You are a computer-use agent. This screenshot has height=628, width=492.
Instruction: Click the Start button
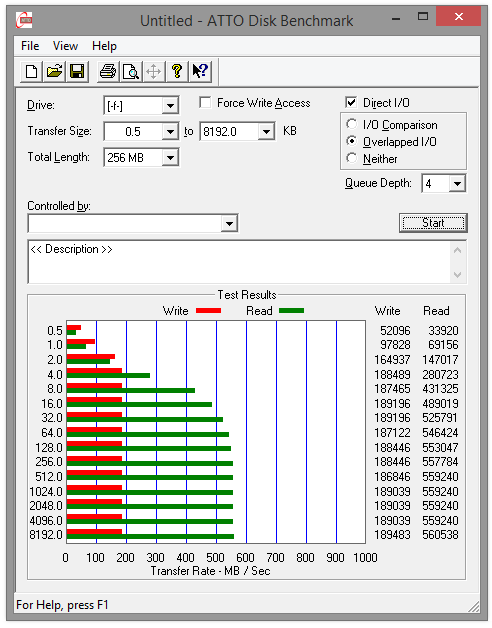(433, 223)
